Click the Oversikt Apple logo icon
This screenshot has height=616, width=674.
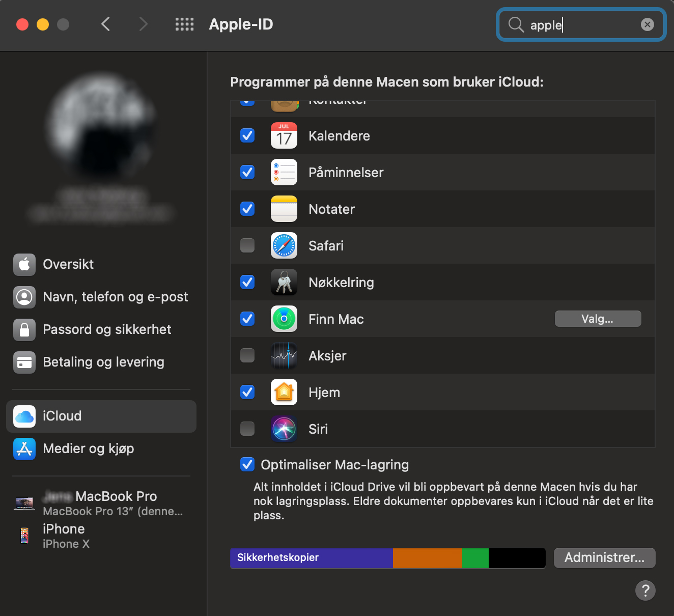click(24, 264)
